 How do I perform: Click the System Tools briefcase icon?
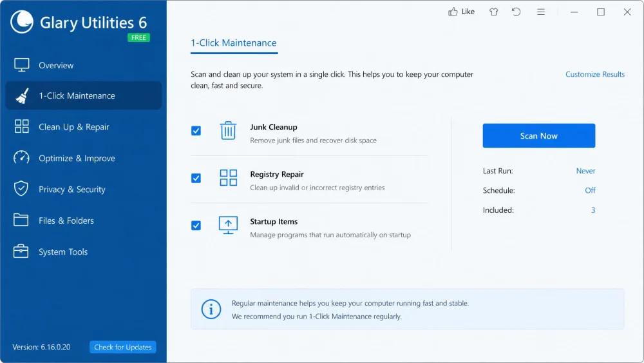(x=21, y=251)
